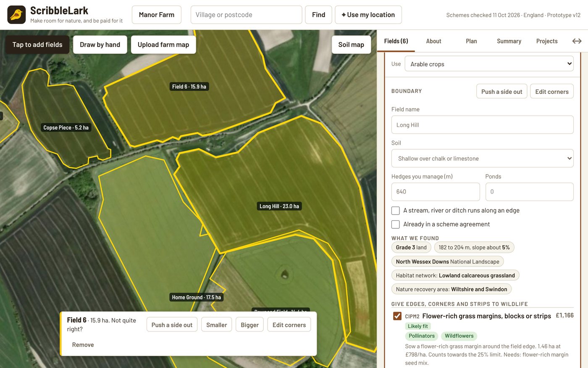
Task: Click Lowland calcareous grassland habitat chip
Action: (455, 275)
